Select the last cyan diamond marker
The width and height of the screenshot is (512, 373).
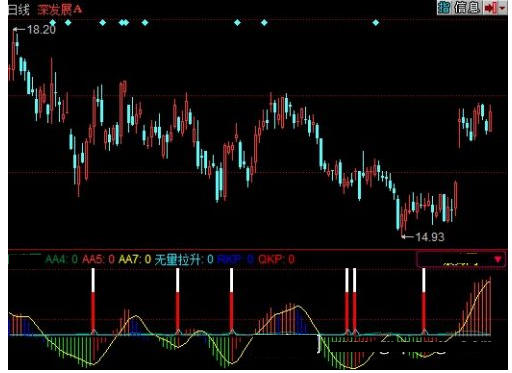click(376, 23)
